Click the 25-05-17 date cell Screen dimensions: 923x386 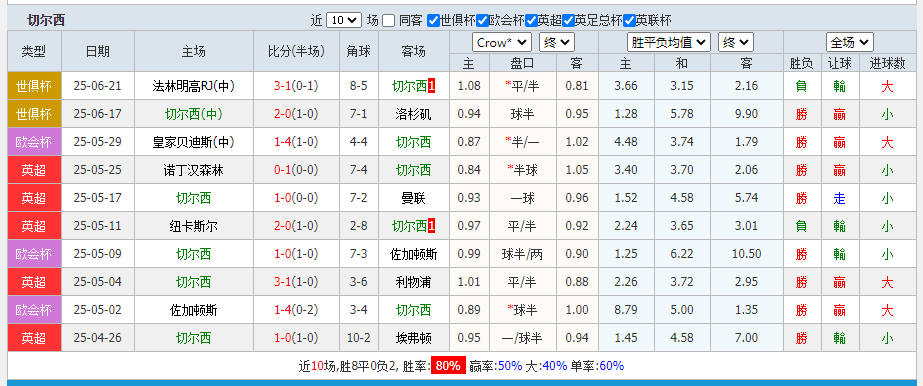pos(98,198)
